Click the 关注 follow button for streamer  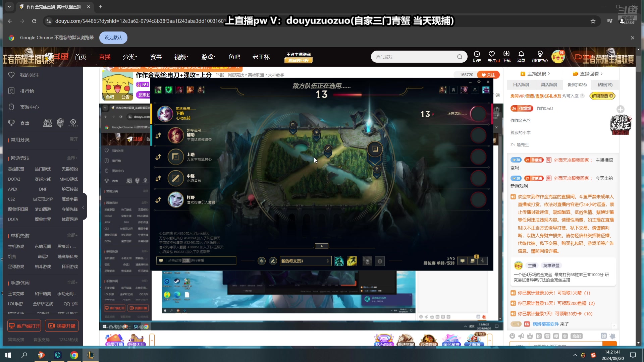(488, 75)
